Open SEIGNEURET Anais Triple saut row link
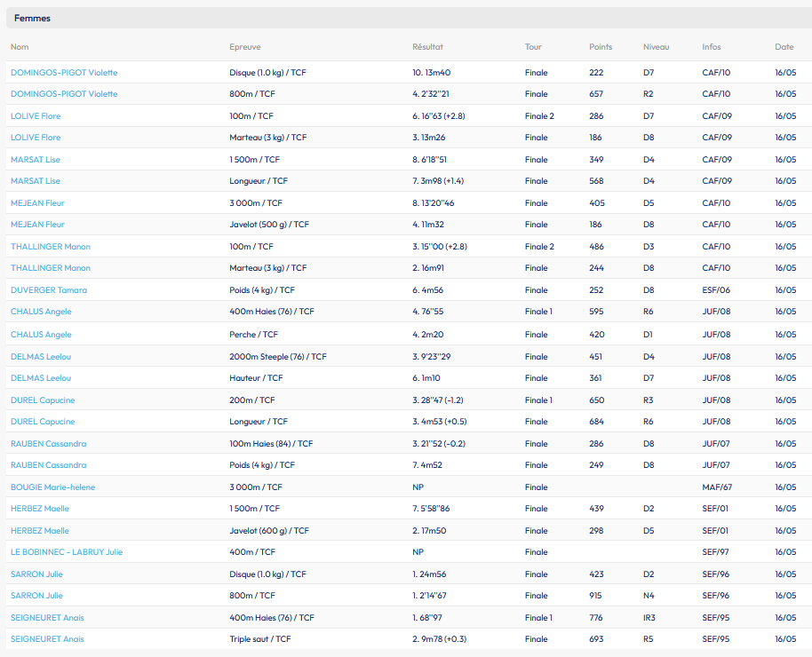812x657 pixels. [47, 639]
